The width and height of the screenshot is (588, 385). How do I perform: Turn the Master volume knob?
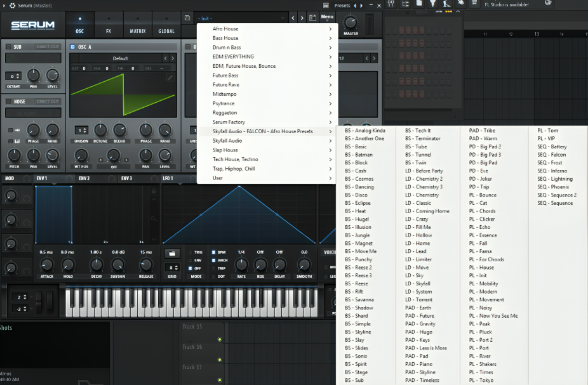[351, 22]
